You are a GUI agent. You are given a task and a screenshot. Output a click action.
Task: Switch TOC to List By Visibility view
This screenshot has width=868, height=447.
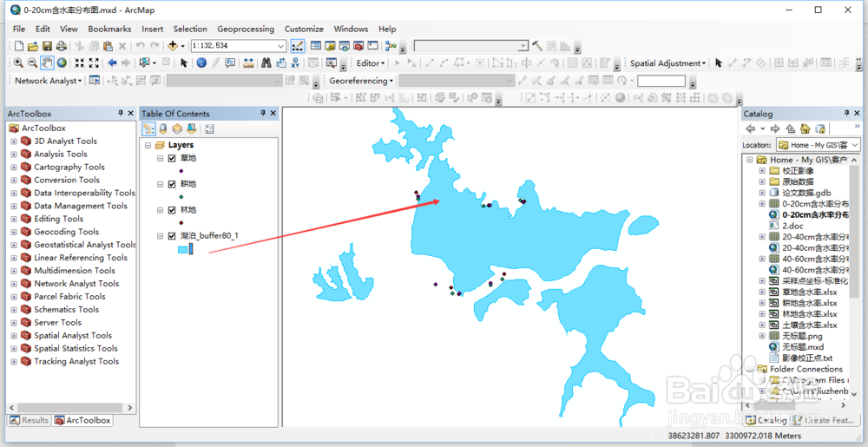tap(177, 129)
